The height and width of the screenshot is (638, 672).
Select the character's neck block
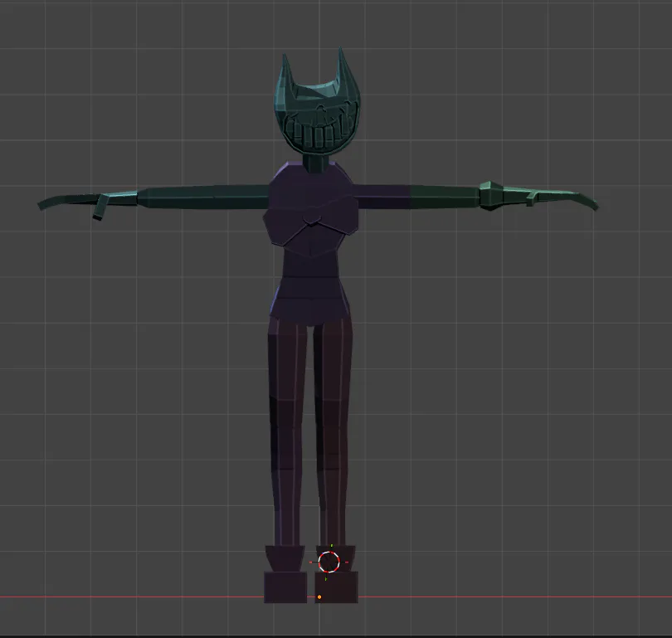point(315,163)
